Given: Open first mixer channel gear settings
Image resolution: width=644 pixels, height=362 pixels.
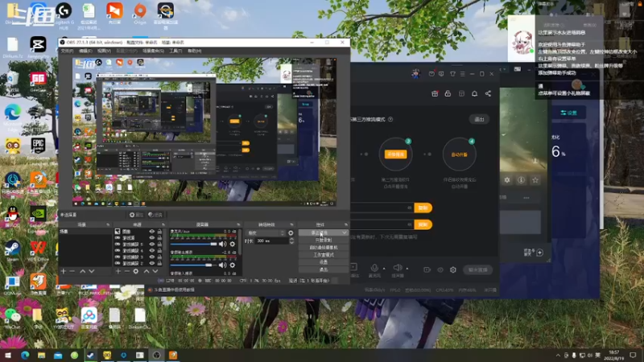Looking at the screenshot, I should (233, 244).
